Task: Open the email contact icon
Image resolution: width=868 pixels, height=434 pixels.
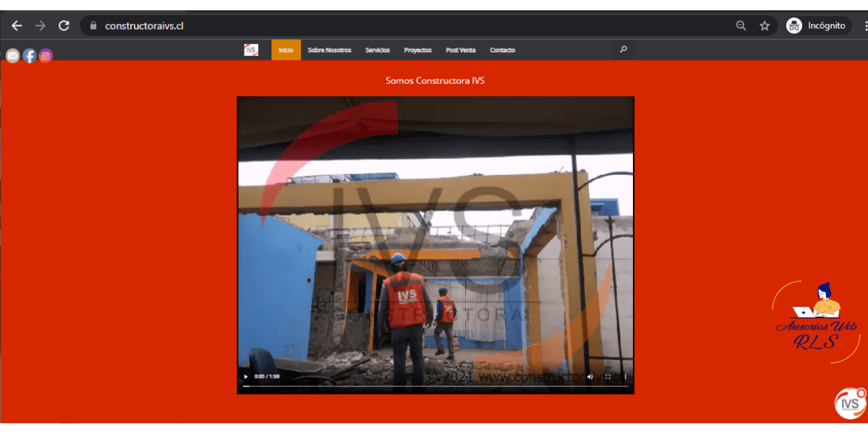Action: (12, 56)
